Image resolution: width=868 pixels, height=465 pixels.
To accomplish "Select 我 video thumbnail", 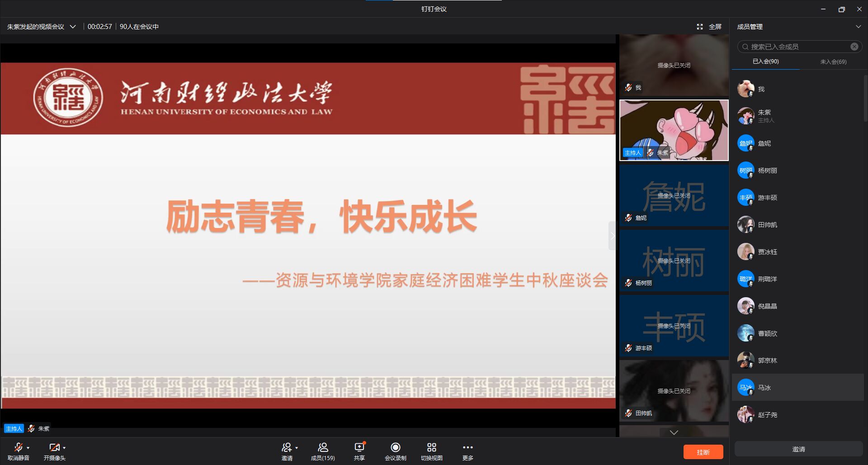I will coord(674,65).
